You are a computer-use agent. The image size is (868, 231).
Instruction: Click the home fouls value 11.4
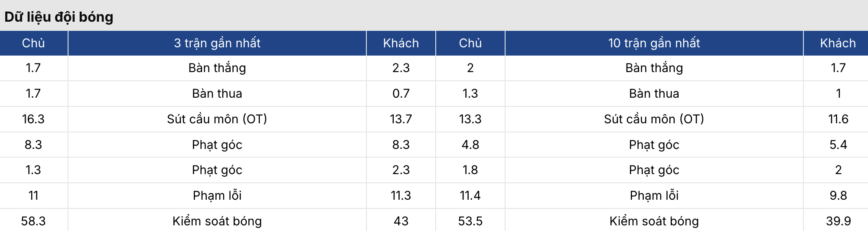point(470,195)
